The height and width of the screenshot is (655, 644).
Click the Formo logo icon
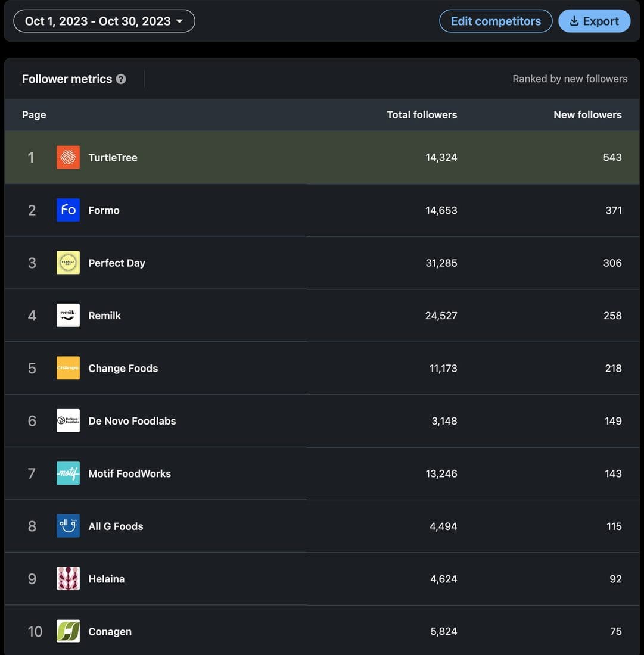coord(68,210)
